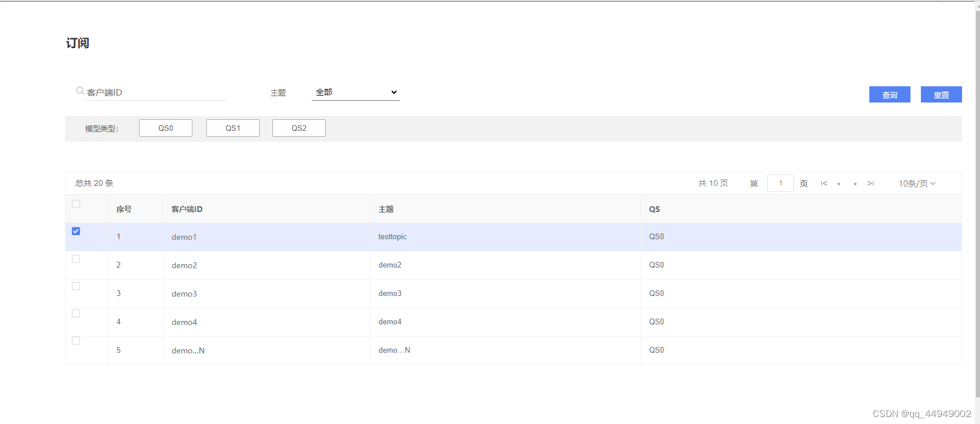This screenshot has width=980, height=424.
Task: Go to next page arrow
Action: (855, 184)
